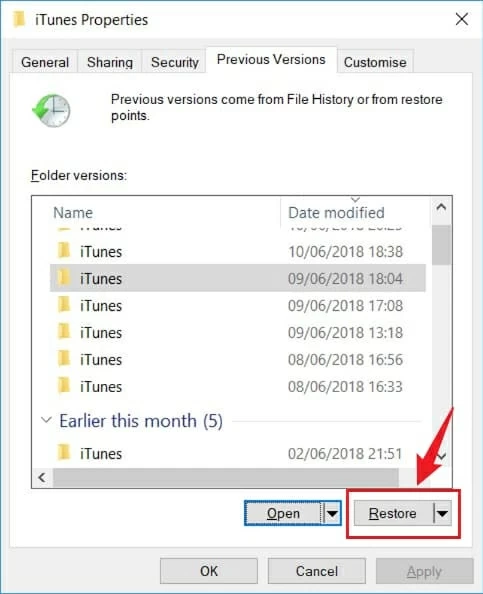Click the vertical scrollbar up arrow
This screenshot has height=594, width=483.
(441, 207)
